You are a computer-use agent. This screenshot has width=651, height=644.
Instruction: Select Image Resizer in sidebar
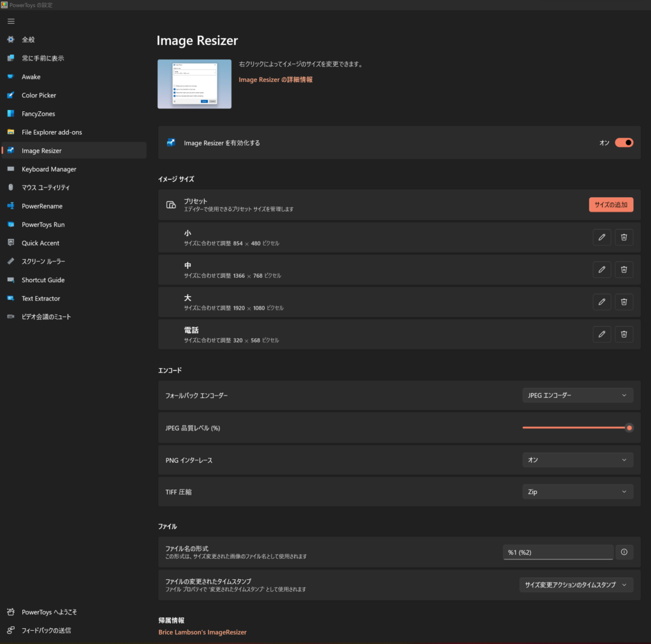pos(74,150)
